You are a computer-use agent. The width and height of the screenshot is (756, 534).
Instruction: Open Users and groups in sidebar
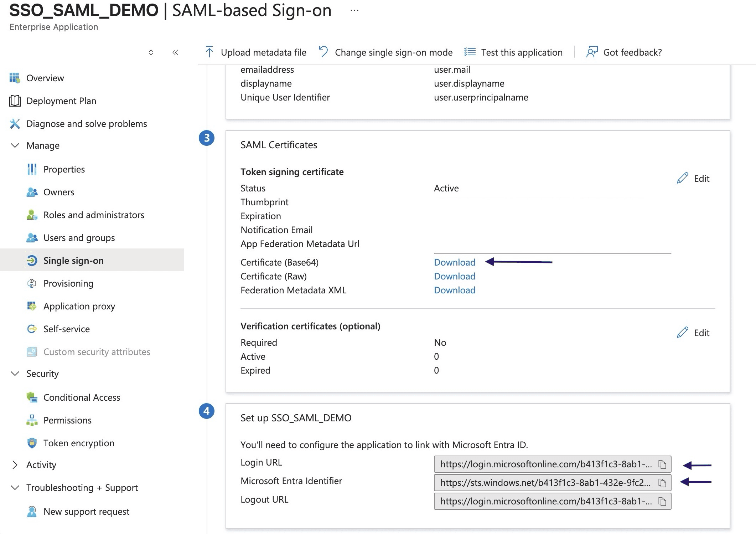tap(79, 238)
